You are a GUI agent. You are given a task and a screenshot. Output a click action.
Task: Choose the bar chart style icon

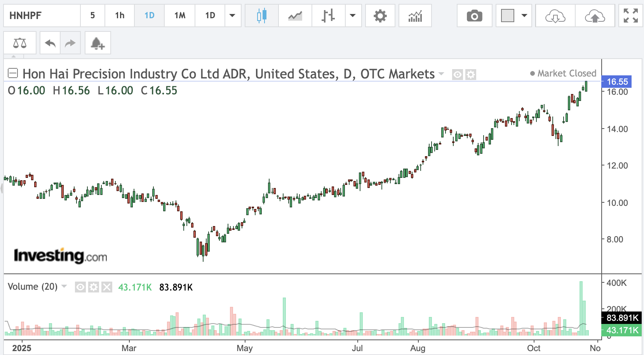pyautogui.click(x=328, y=16)
